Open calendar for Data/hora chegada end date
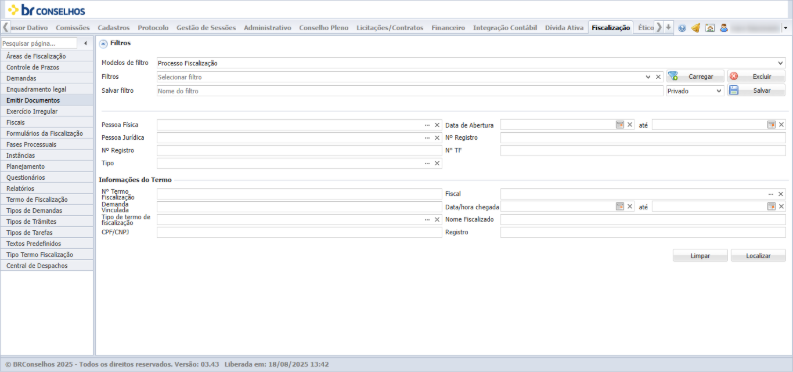Image resolution: width=793 pixels, height=372 pixels. pyautogui.click(x=771, y=206)
